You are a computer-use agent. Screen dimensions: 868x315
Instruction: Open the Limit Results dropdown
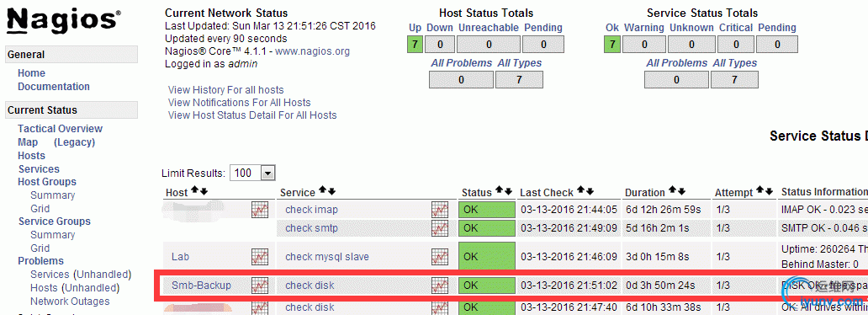[x=252, y=173]
